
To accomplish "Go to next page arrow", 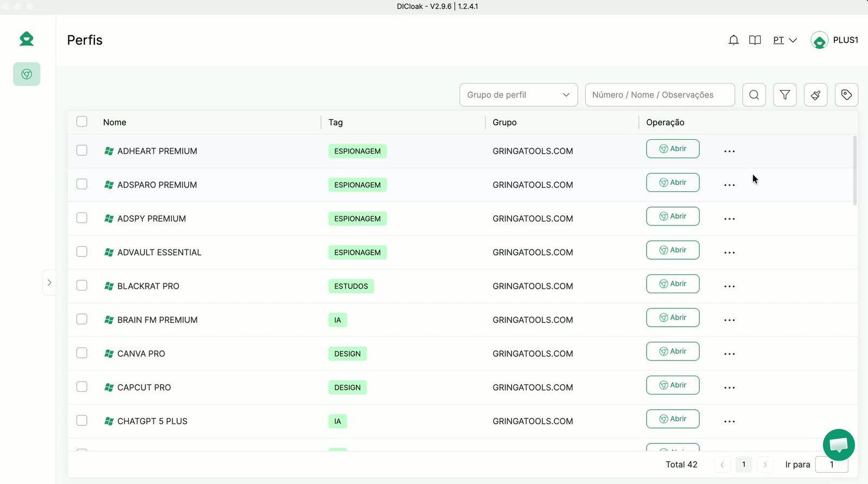I will click(x=765, y=464).
